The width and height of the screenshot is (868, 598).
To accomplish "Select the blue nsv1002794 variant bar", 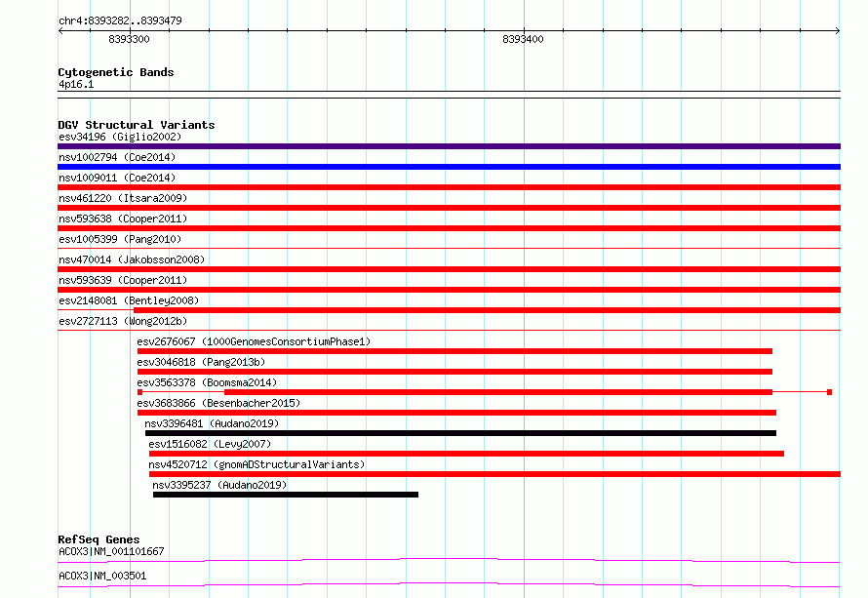I will (449, 167).
